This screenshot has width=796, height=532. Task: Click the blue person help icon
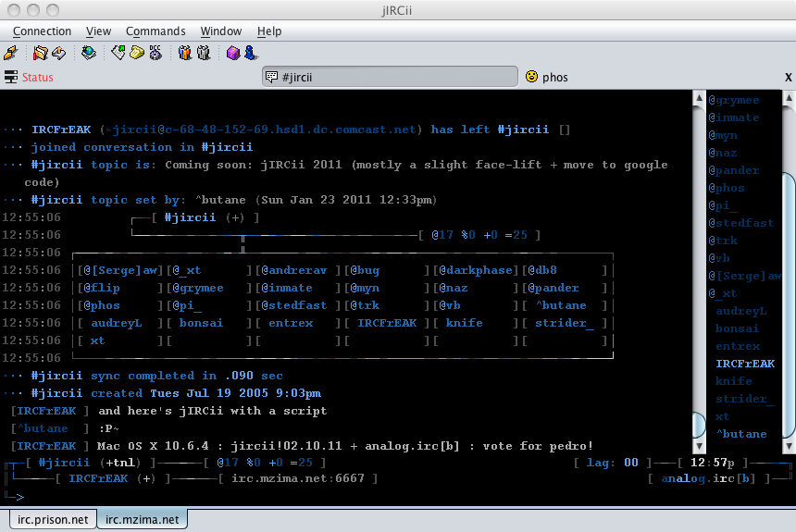pyautogui.click(x=250, y=53)
